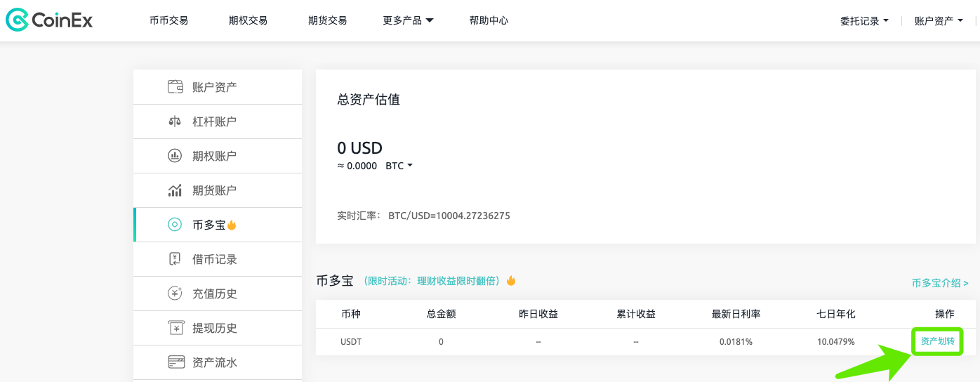Click the 实时汇率 BTC/USD rate text

[423, 216]
